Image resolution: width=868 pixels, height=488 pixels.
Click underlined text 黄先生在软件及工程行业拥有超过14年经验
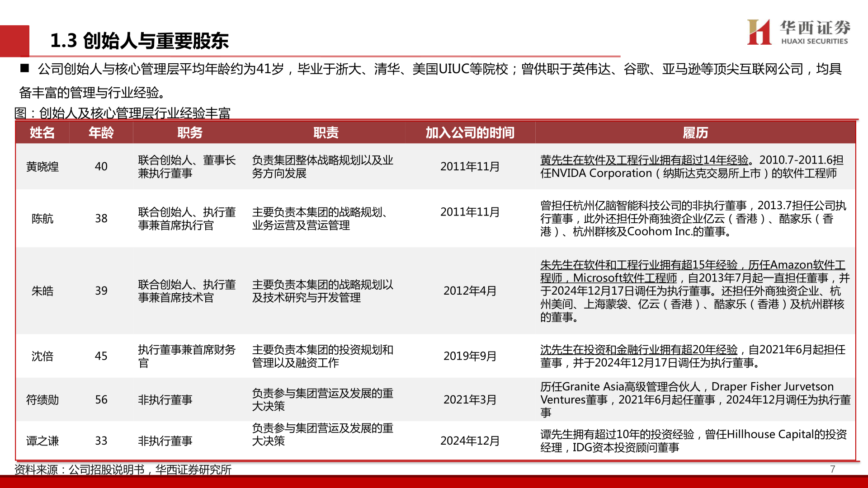coord(644,160)
